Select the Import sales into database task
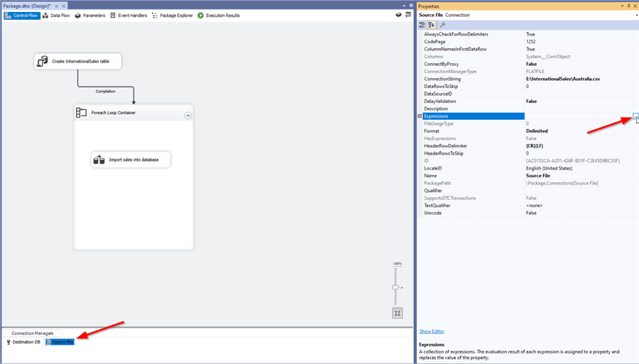The height and width of the screenshot is (364, 639). 131,160
